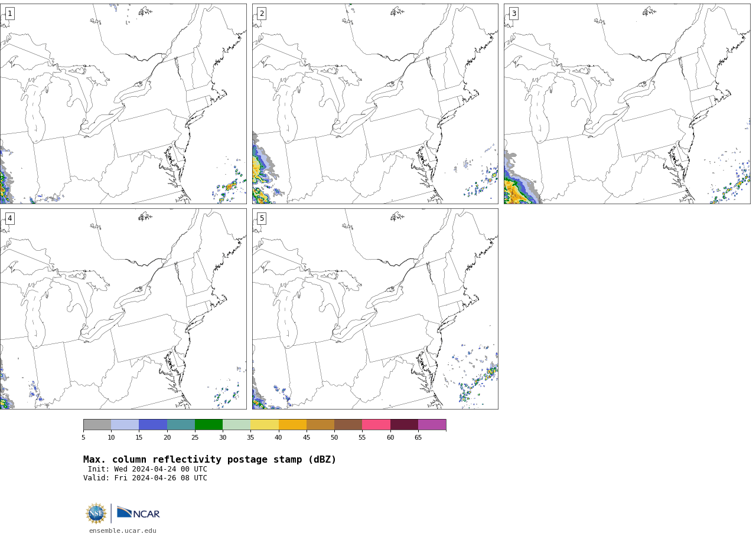756x537 pixels.
Task: Click the gray 5-10 dBZ swatch
Action: tap(97, 425)
